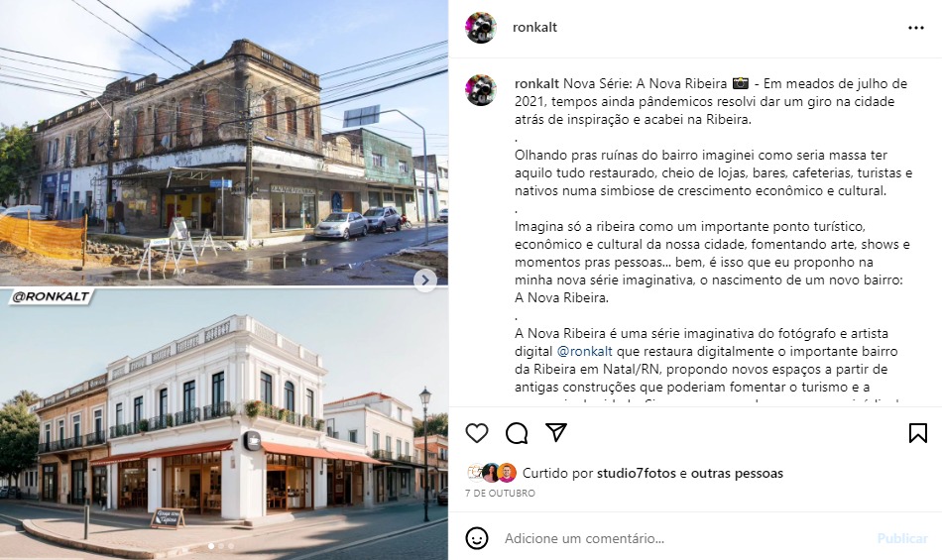Follow the @ronkalt mention link
Viewport: 942px width, 560px height.
coord(585,351)
